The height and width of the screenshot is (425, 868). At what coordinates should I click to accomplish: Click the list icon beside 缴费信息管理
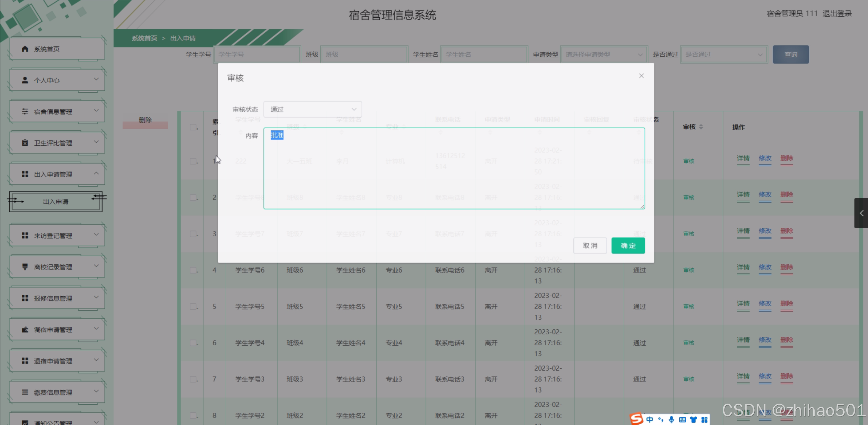click(x=25, y=392)
